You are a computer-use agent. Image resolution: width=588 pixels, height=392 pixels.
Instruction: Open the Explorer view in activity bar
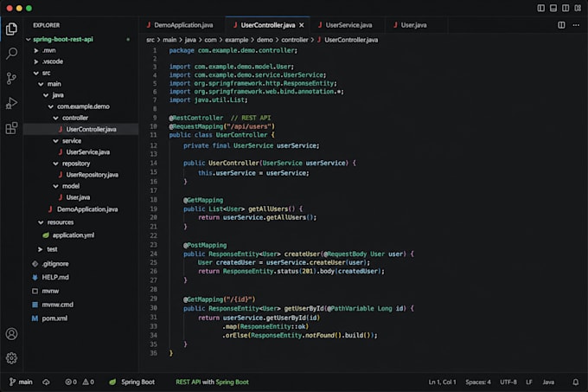[11, 29]
